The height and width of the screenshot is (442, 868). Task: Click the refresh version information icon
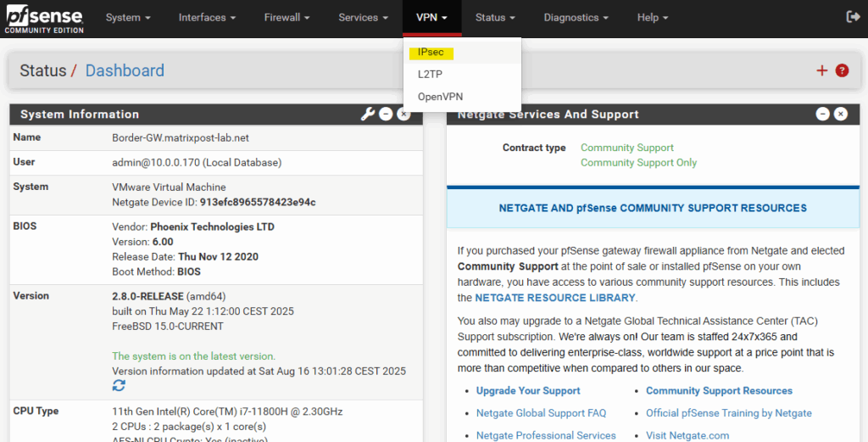tap(119, 385)
